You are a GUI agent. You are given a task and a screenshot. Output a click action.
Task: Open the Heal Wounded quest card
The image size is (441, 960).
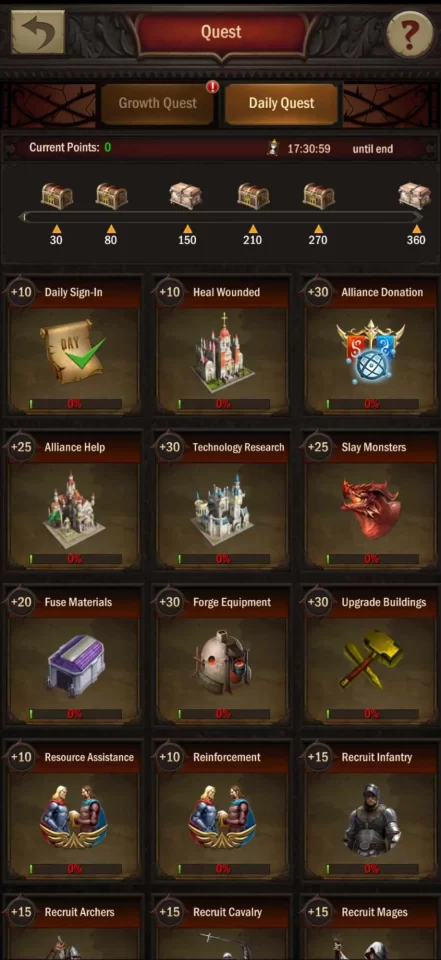222,346
